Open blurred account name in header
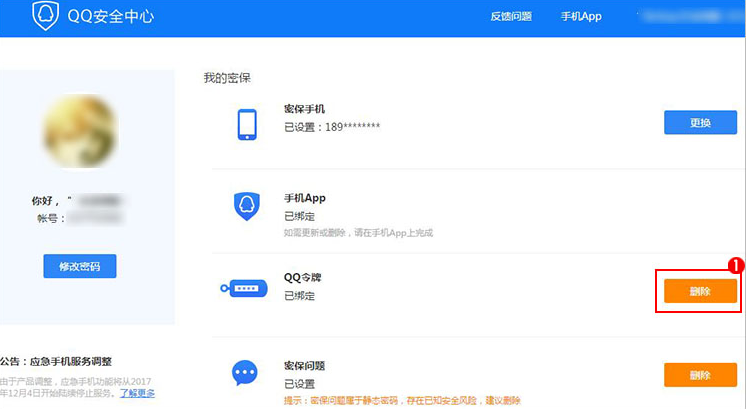The image size is (746, 409). (x=690, y=16)
